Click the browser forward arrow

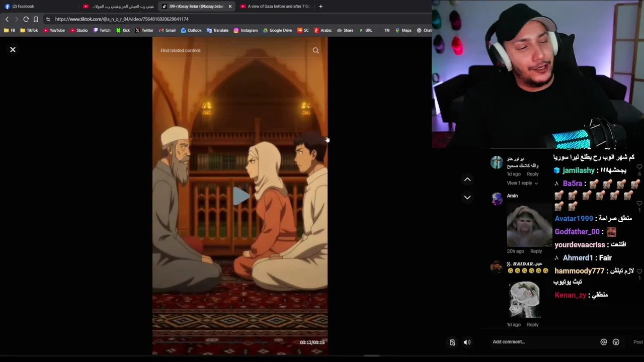[16, 19]
